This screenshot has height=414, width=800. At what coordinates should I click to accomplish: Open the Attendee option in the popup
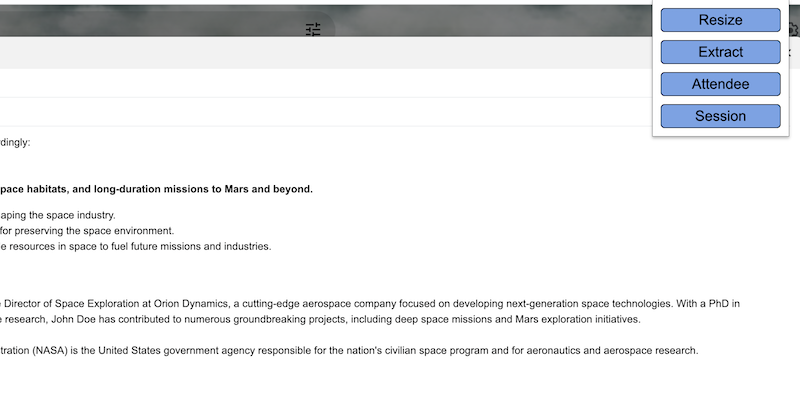pos(720,84)
